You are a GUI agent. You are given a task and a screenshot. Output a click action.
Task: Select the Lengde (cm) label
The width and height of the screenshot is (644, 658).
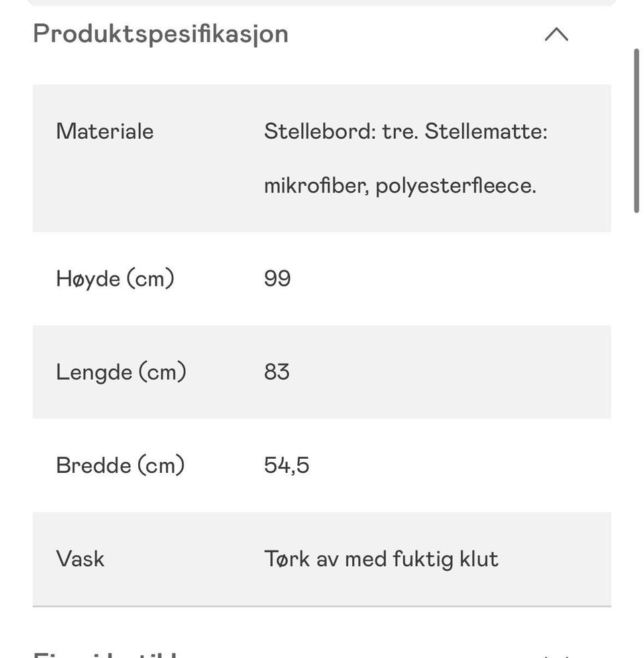(121, 372)
